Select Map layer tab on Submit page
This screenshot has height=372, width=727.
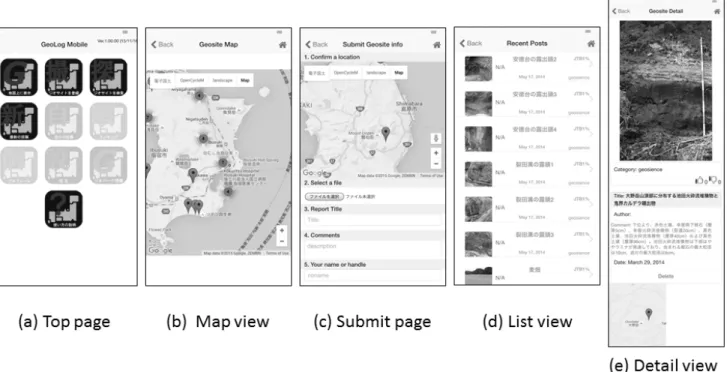tap(399, 73)
